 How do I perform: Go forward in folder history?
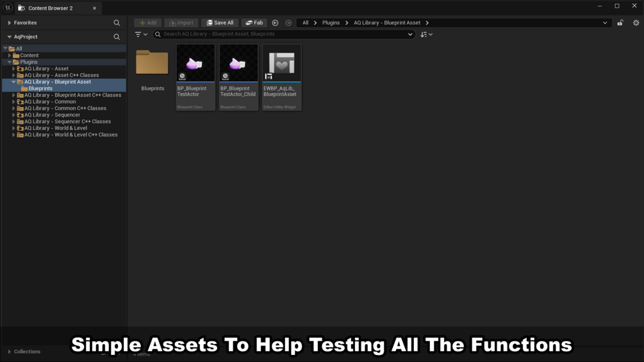click(x=288, y=23)
